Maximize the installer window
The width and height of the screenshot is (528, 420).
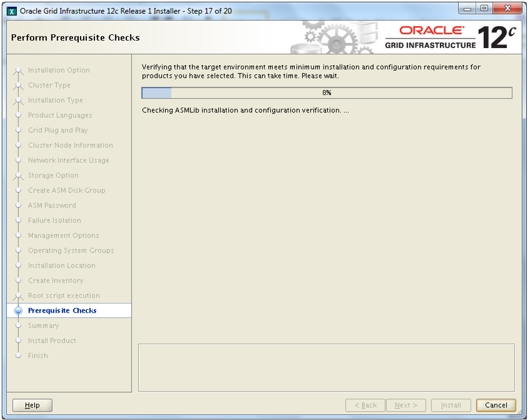point(484,9)
